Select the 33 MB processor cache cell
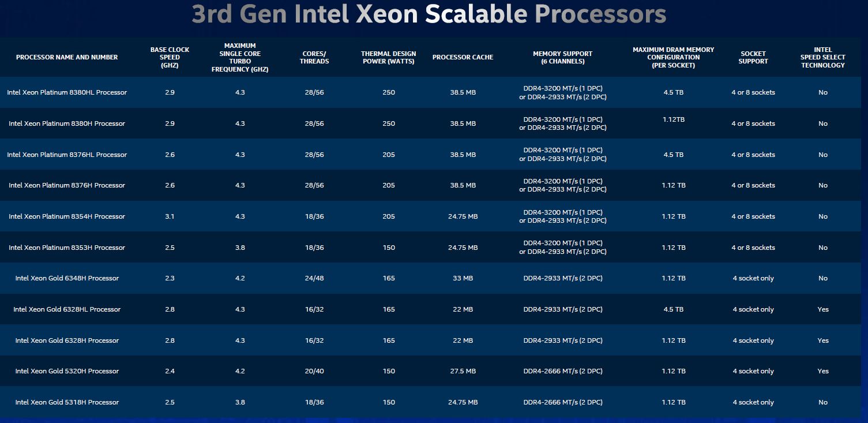 point(463,278)
